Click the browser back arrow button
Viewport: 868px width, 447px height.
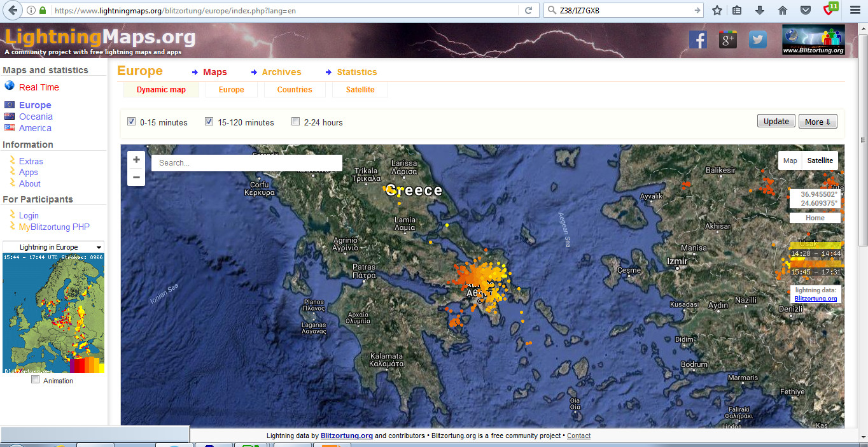pos(13,10)
